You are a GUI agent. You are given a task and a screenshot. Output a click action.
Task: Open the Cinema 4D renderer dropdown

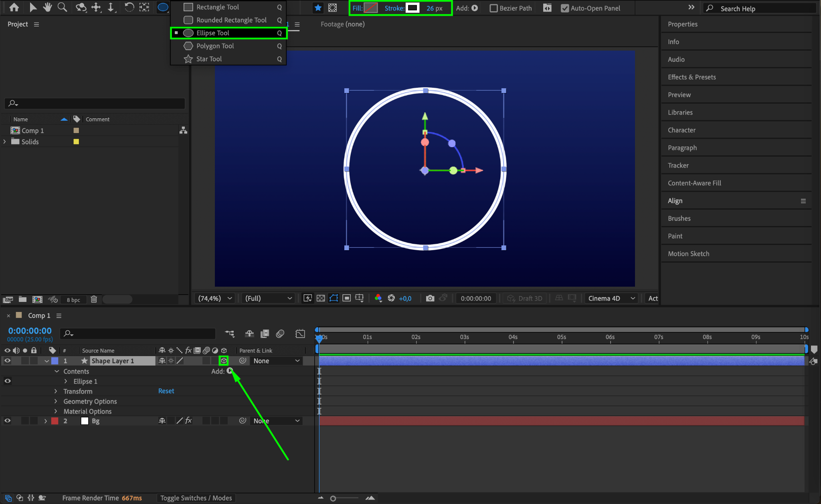pos(611,298)
